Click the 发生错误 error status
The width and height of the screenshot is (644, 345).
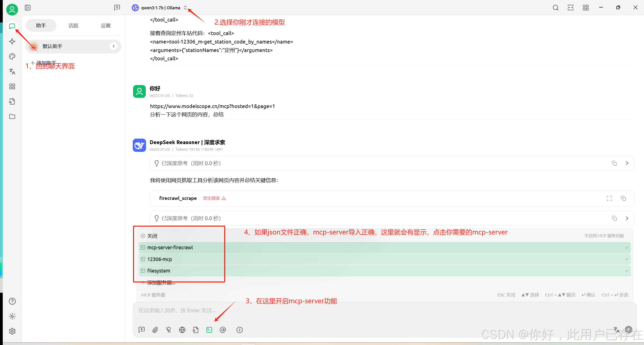214,198
